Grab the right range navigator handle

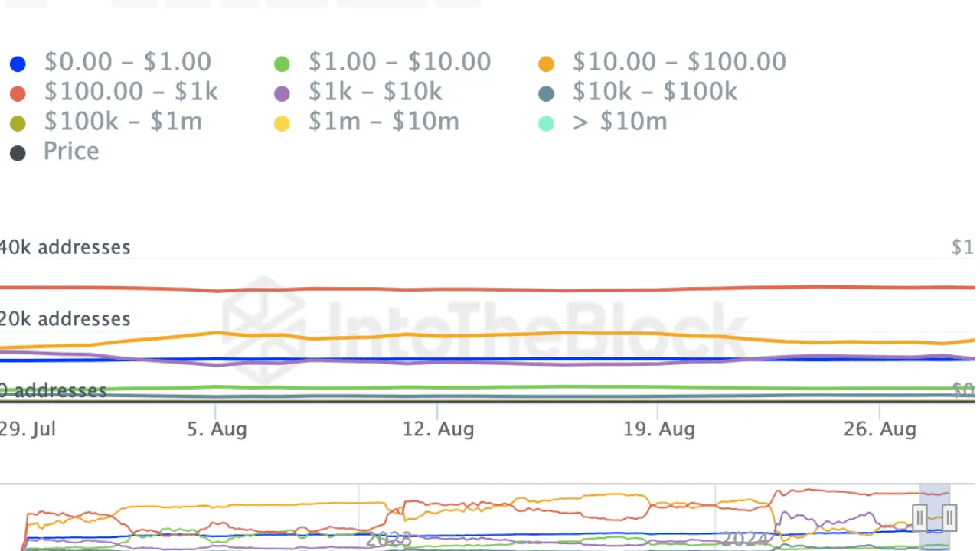click(x=949, y=517)
